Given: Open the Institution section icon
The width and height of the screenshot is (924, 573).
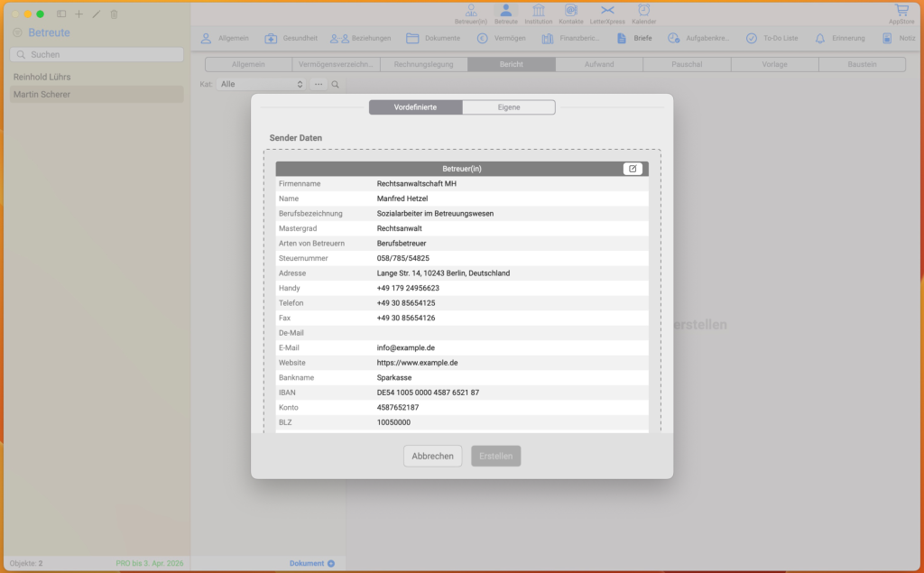Looking at the screenshot, I should click(x=539, y=13).
